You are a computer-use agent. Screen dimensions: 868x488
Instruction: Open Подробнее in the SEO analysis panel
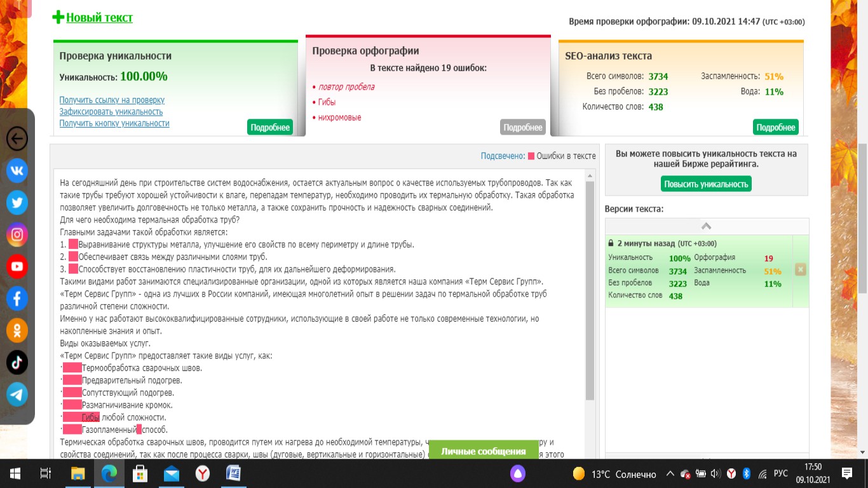[776, 127]
